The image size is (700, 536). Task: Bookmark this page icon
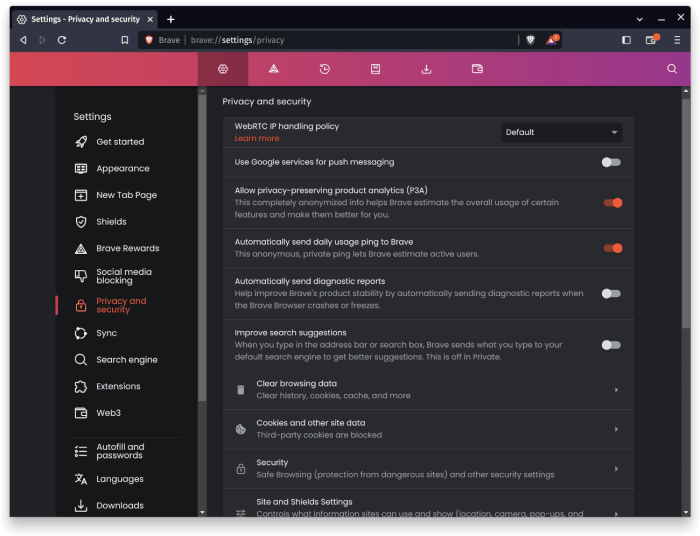tap(125, 40)
